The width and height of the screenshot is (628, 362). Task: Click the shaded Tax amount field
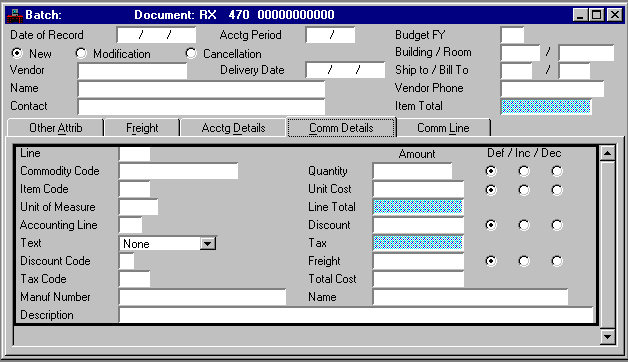pos(418,243)
